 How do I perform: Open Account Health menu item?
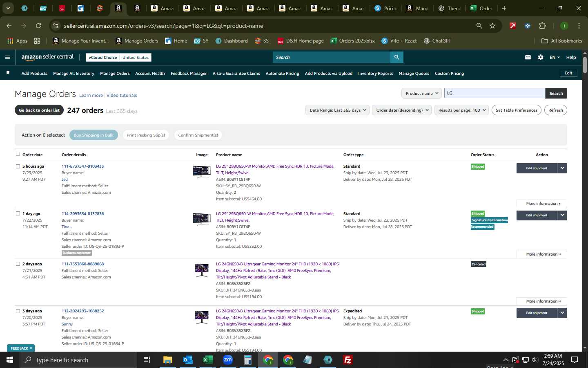click(x=150, y=73)
